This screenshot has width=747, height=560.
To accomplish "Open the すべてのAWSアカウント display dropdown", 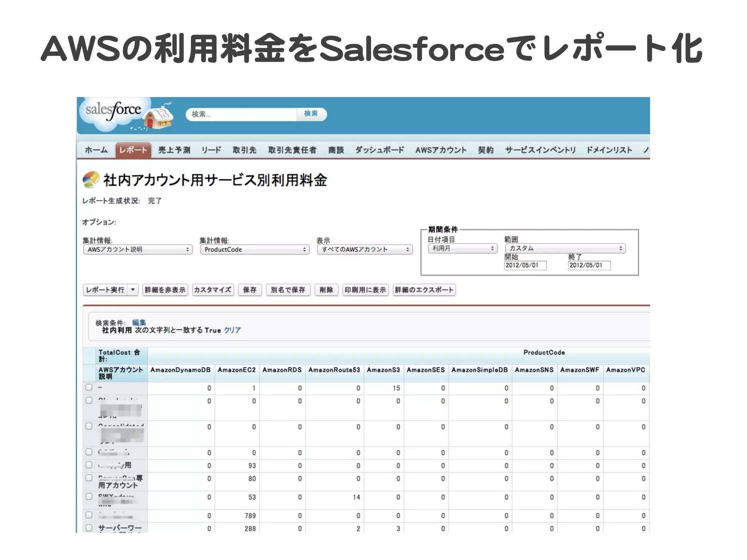I will (x=365, y=249).
